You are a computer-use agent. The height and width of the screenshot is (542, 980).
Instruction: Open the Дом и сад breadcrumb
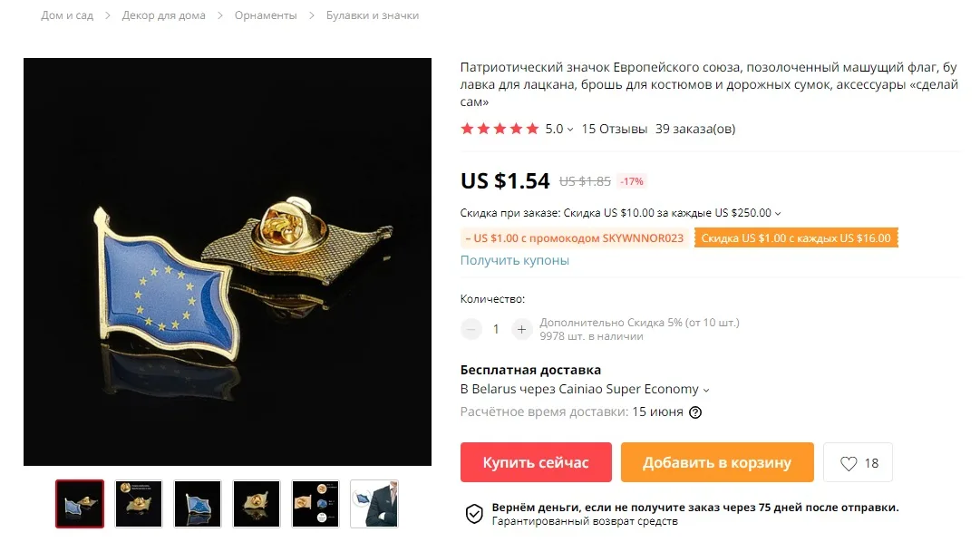click(67, 15)
